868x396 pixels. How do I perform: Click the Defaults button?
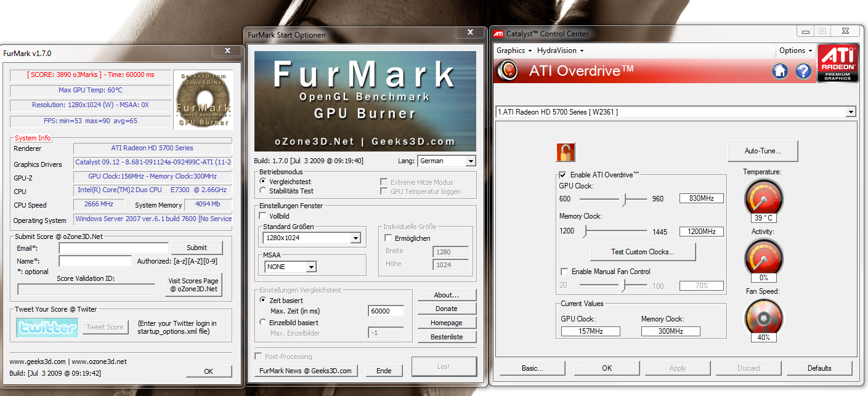coord(819,368)
